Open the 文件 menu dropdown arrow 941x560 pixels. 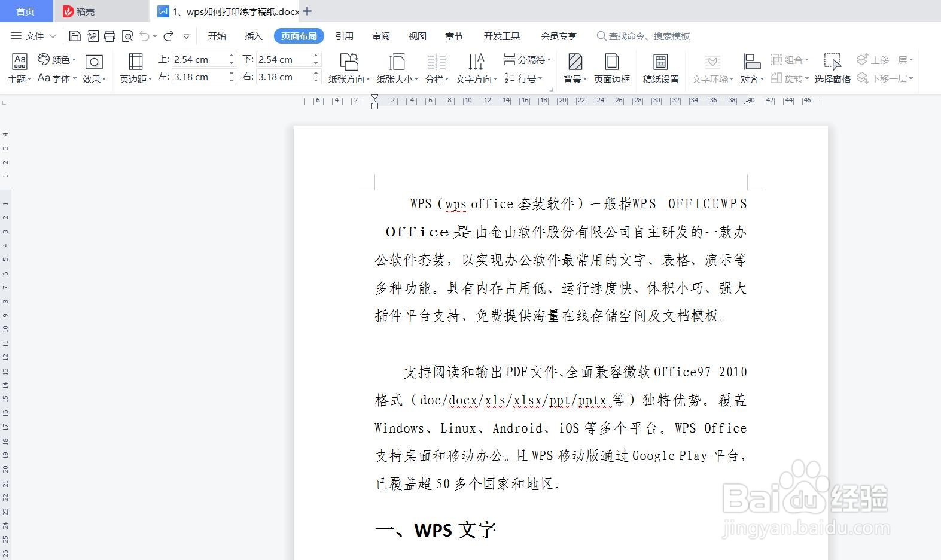click(x=53, y=36)
